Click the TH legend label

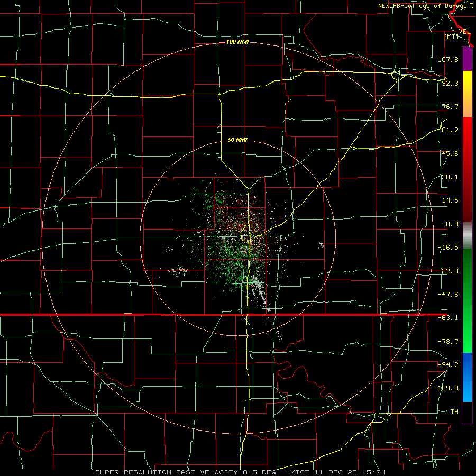coord(454,411)
